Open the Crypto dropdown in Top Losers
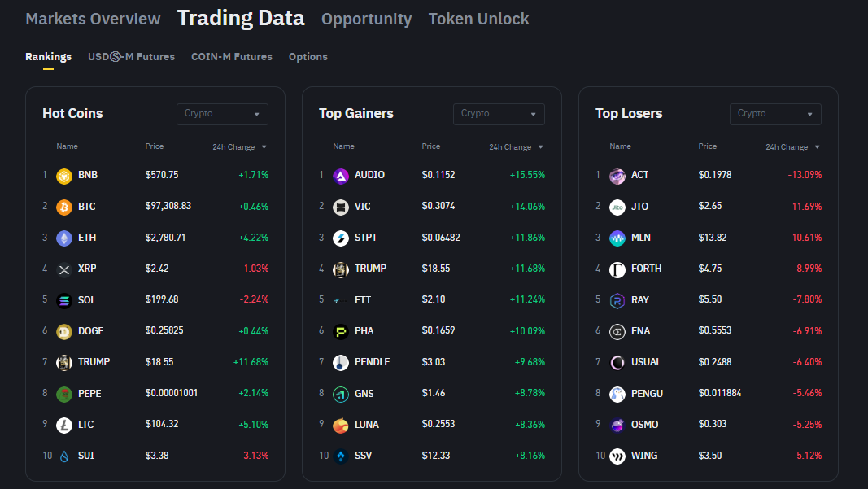868x489 pixels. [775, 114]
